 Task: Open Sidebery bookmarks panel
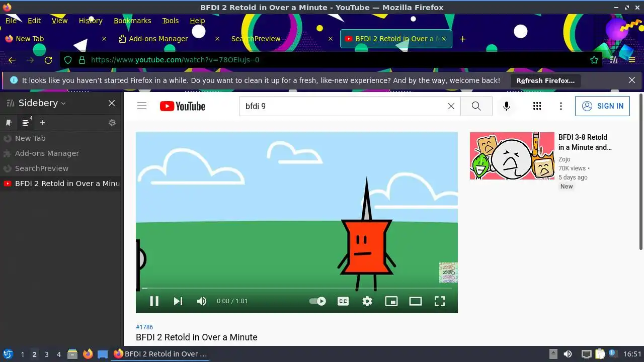click(x=9, y=123)
